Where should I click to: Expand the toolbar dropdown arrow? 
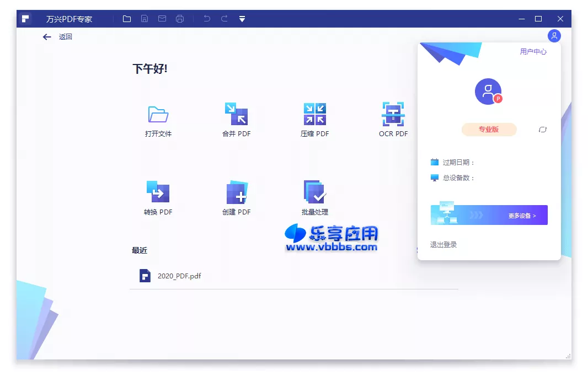(x=242, y=18)
